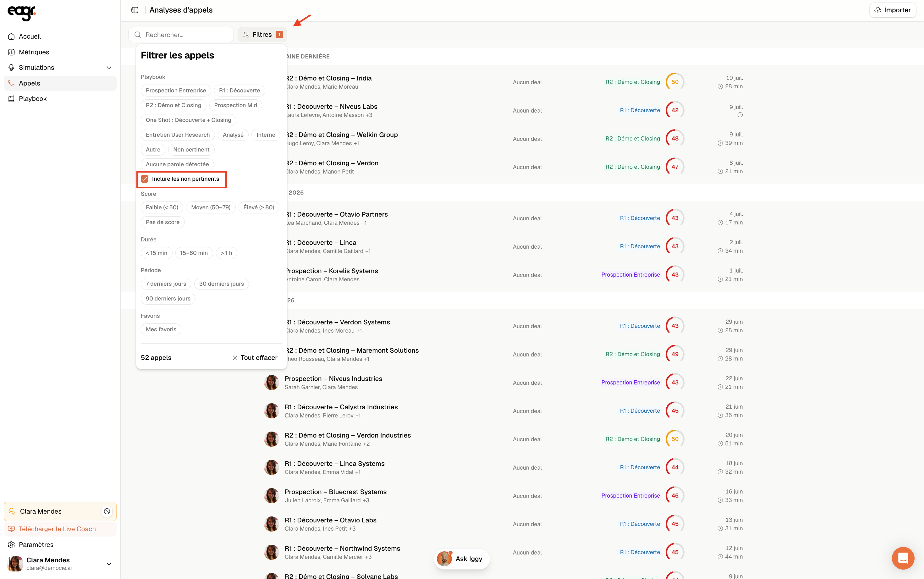Open Paramètres settings

(60, 544)
